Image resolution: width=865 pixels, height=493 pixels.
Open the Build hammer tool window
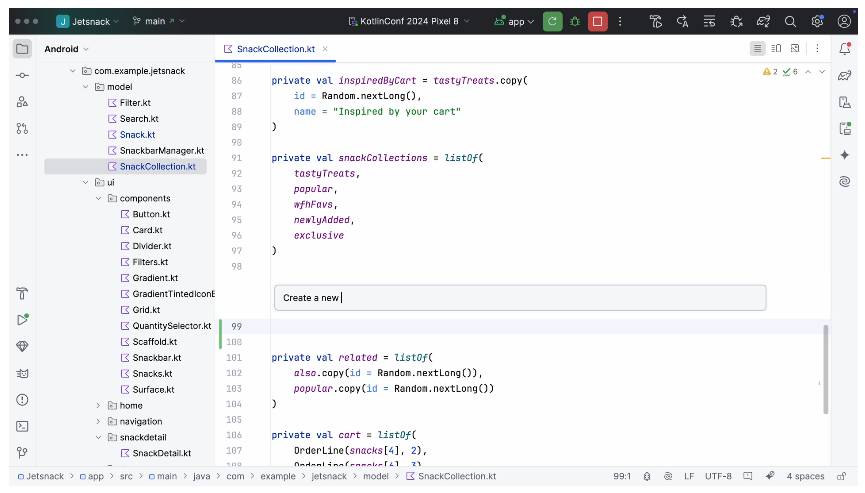tap(22, 293)
